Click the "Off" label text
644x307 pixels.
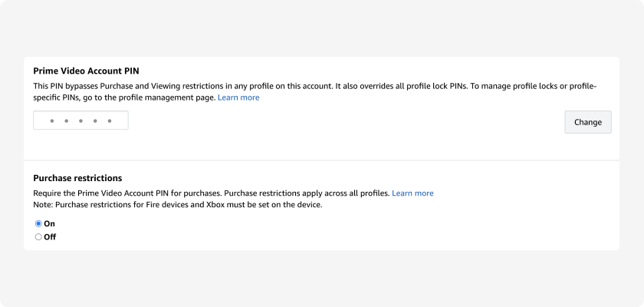(50, 236)
